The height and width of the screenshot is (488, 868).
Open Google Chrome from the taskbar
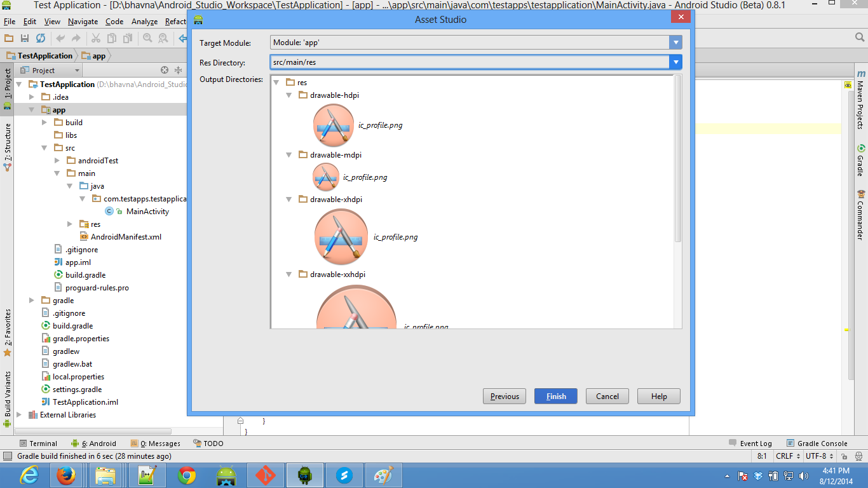187,475
